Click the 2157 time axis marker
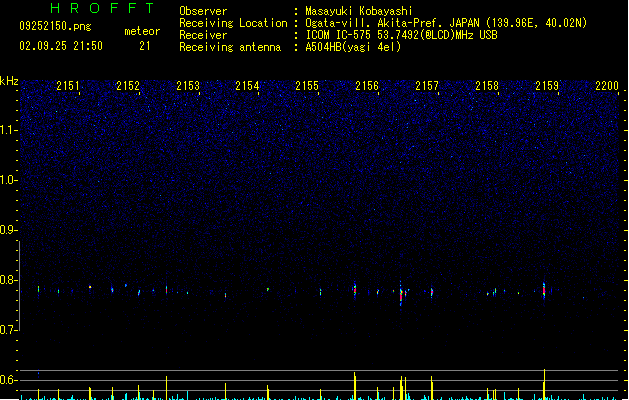This screenshot has height=400, width=629. [x=427, y=86]
